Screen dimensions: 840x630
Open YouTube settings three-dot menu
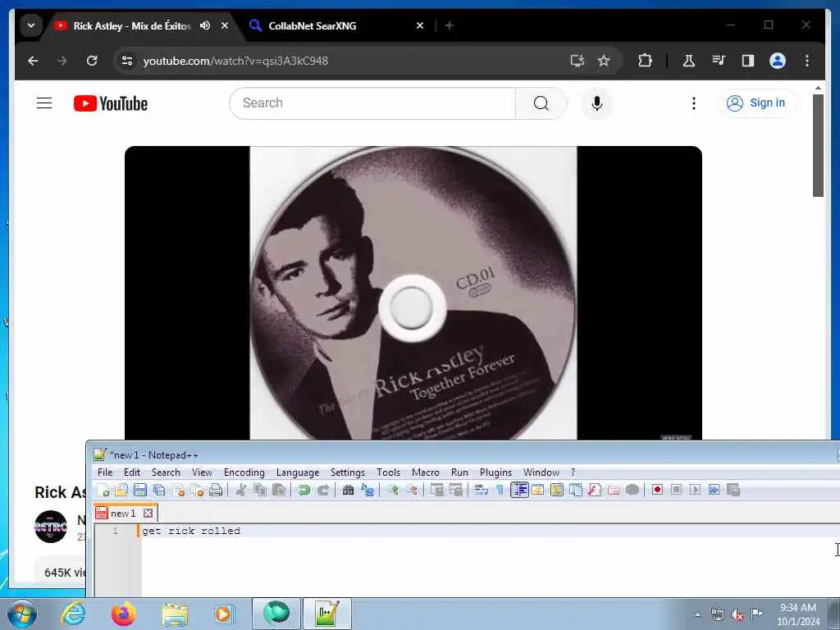pyautogui.click(x=694, y=103)
